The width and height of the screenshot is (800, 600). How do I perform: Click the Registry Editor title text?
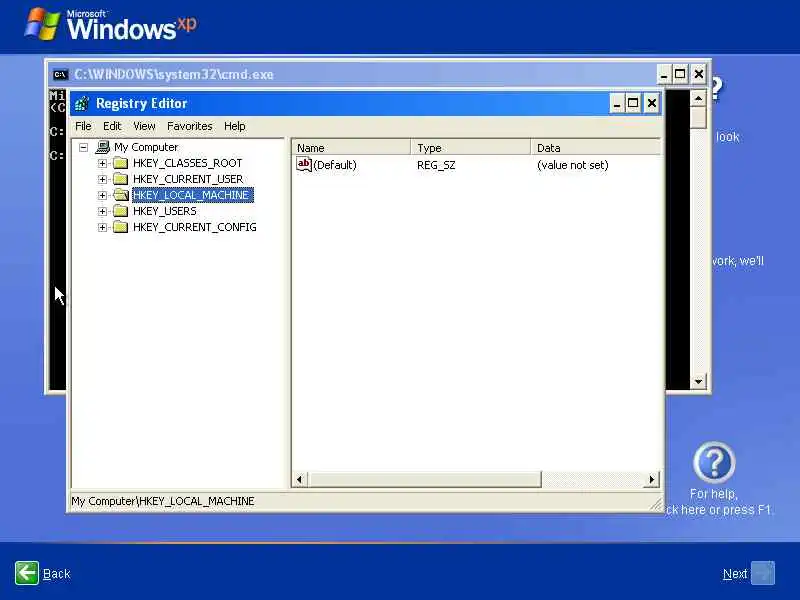coord(141,104)
